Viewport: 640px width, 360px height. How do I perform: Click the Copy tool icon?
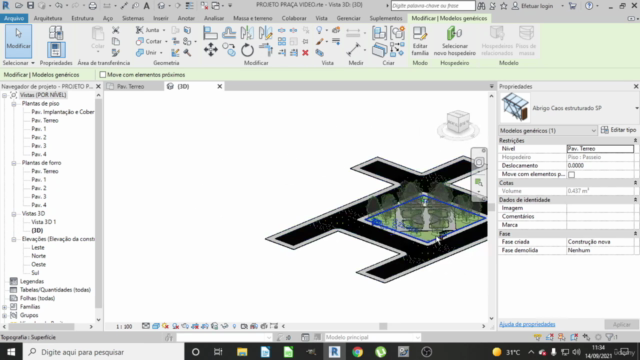(229, 50)
